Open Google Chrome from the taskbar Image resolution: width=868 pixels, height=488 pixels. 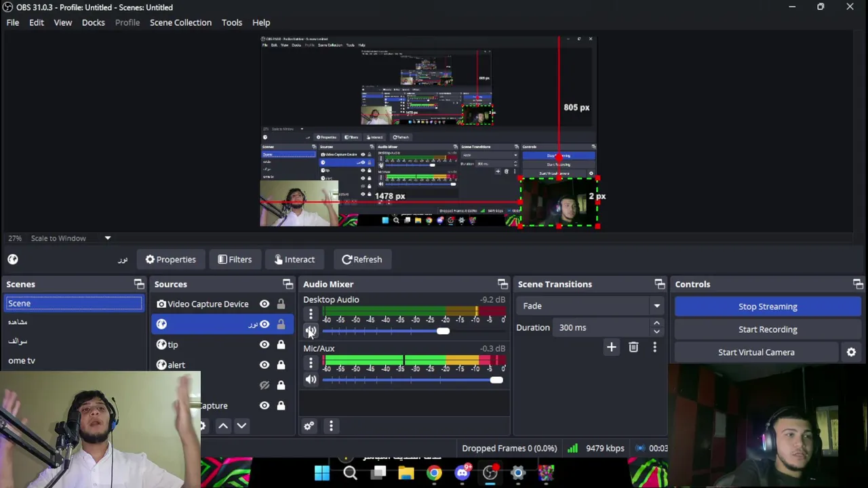click(434, 472)
